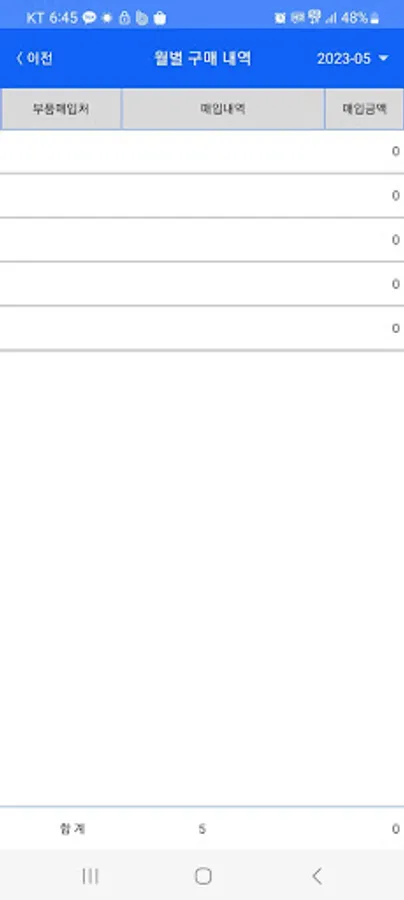Tap the battery 48% indicator
This screenshot has height=900, width=404.
[360, 18]
